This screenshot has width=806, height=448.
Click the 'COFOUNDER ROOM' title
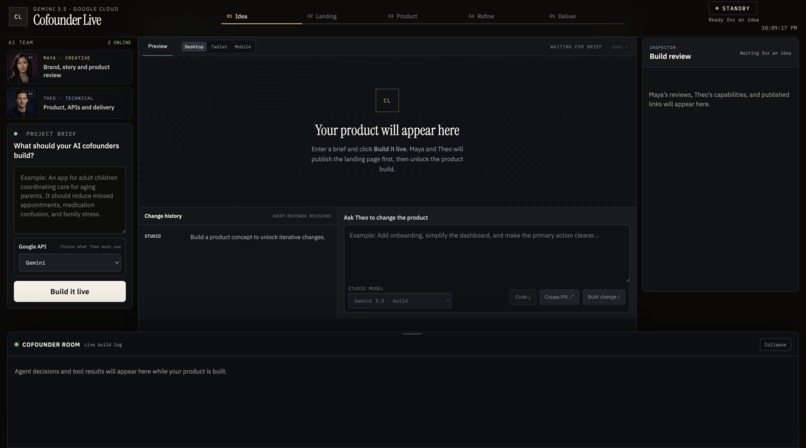pyautogui.click(x=51, y=345)
